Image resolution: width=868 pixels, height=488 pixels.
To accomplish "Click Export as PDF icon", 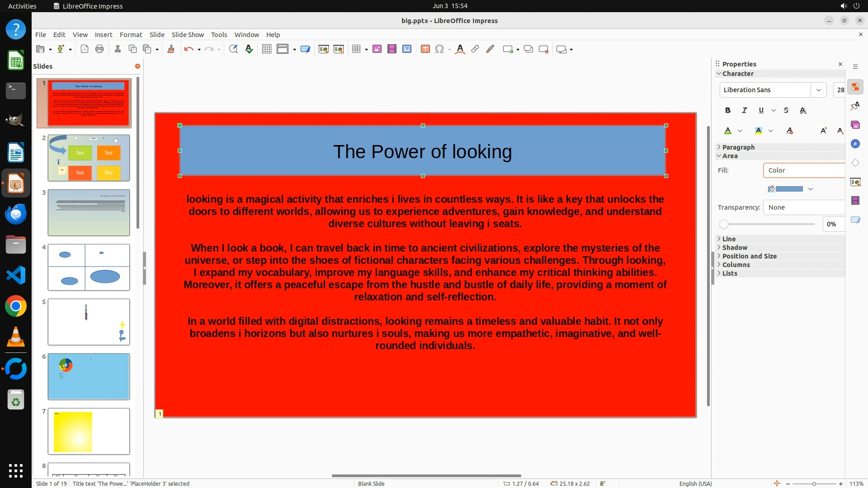I will [85, 49].
